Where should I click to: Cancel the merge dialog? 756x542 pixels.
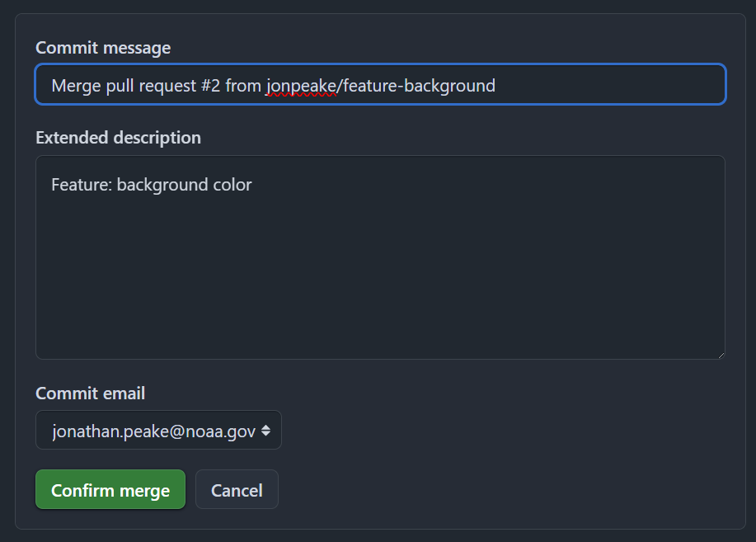237,489
